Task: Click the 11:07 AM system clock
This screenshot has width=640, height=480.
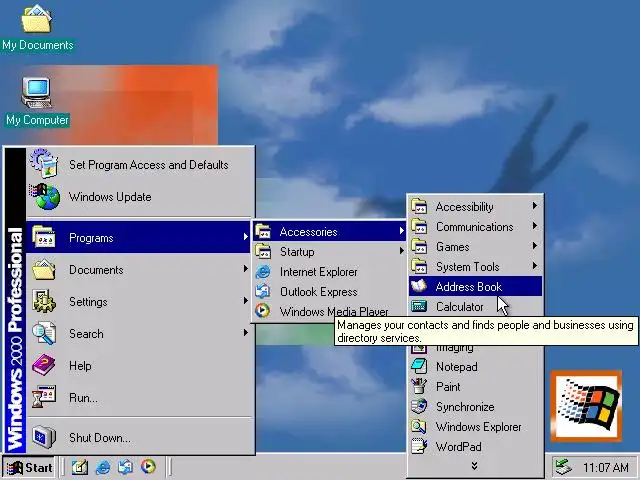Action: point(606,467)
